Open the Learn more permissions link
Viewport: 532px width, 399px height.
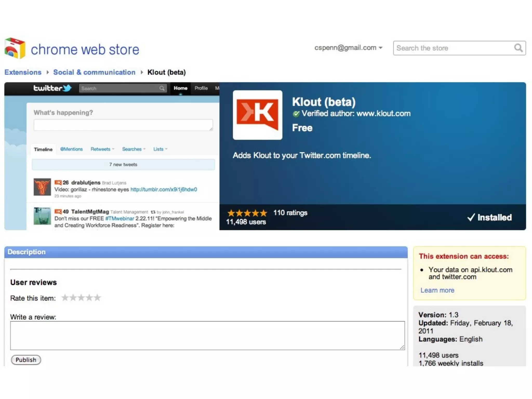pyautogui.click(x=437, y=290)
